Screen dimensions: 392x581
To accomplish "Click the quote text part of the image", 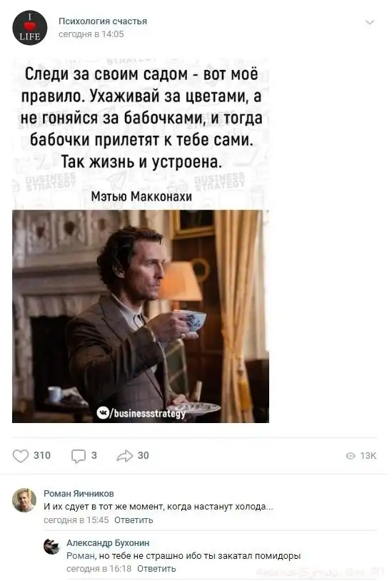I will click(141, 118).
